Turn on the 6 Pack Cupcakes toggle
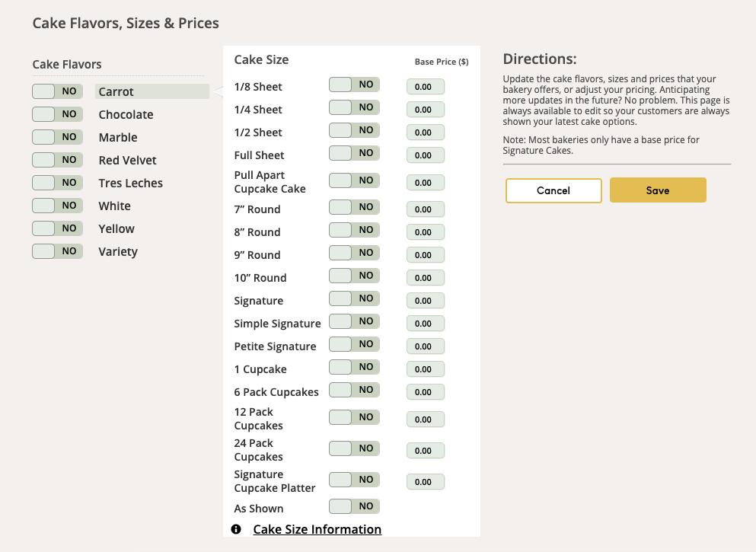756x552 pixels. [x=354, y=390]
